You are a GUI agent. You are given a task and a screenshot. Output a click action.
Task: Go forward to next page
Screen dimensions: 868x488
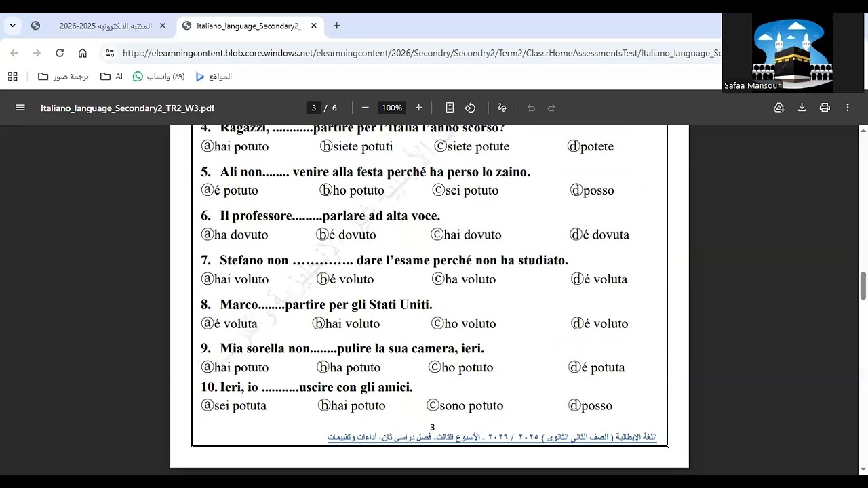(37, 53)
